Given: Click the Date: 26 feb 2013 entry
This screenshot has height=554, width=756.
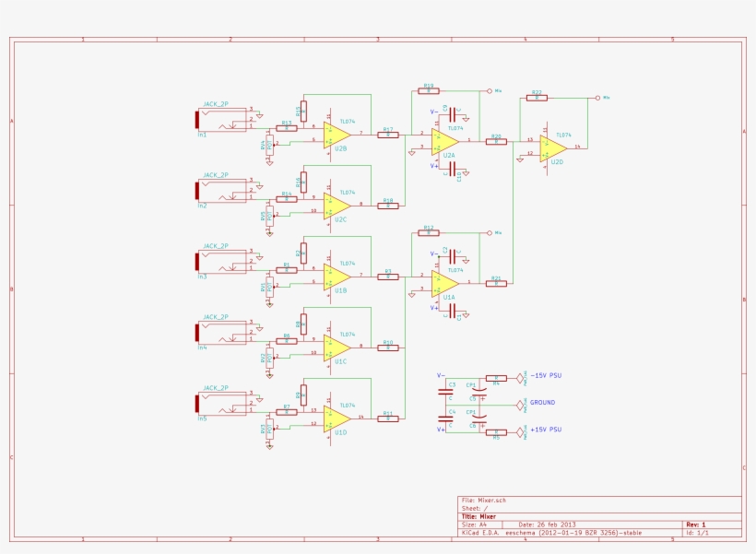Looking at the screenshot, I should pyautogui.click(x=549, y=523).
